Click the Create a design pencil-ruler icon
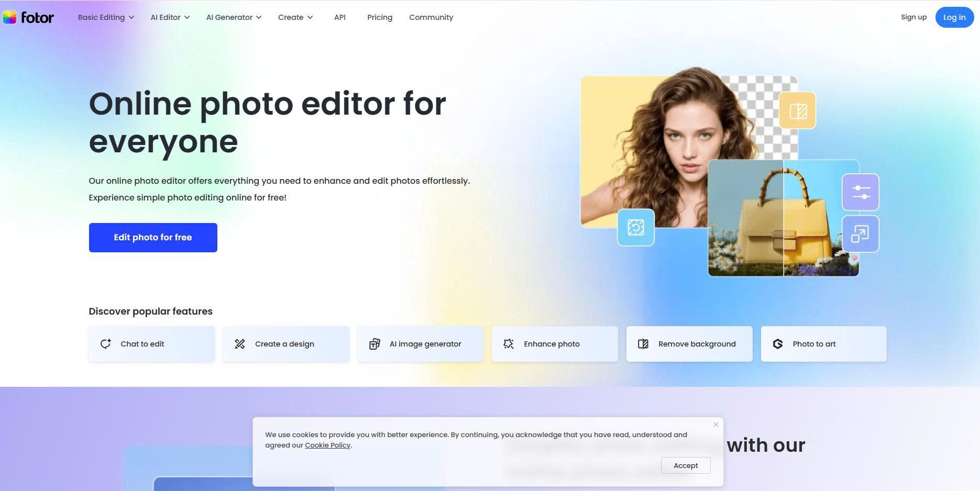The width and height of the screenshot is (980, 491). click(240, 344)
